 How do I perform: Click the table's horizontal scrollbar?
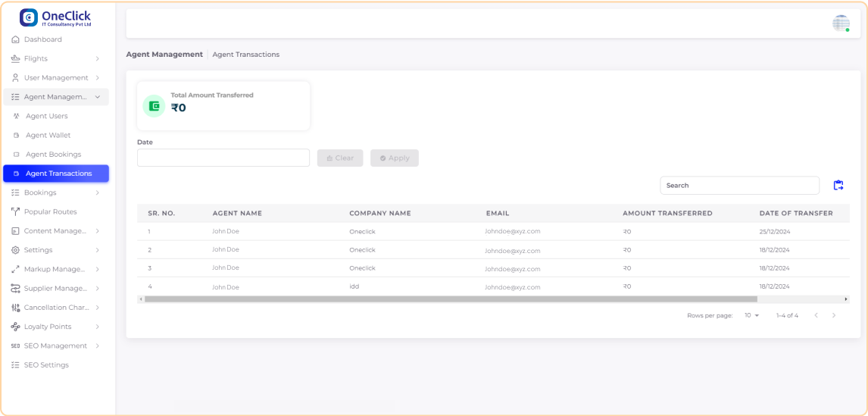(439, 299)
